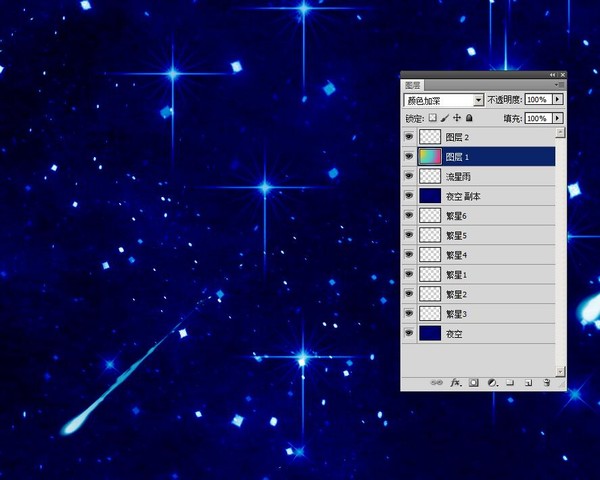Select the 图层 1 layer name
600x480 pixels.
point(457,157)
